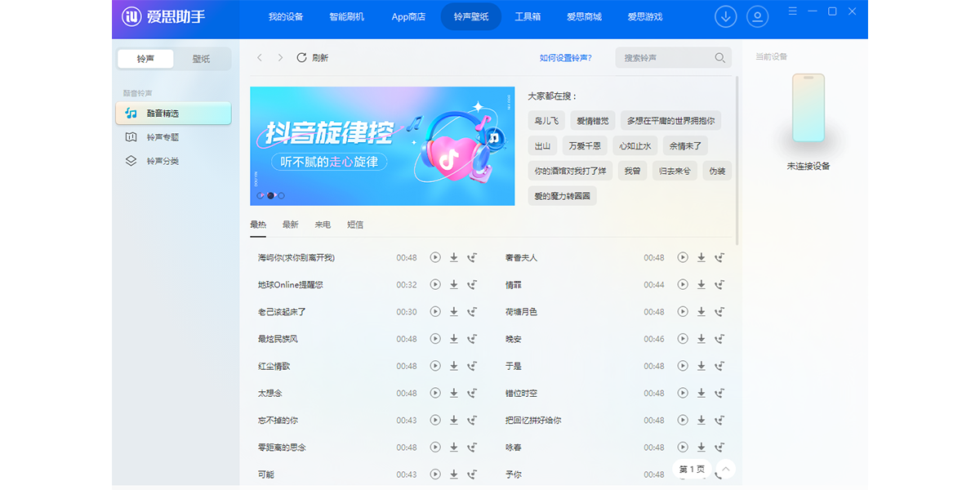Play the ringtone 错位时空
The image size is (980, 490).
[x=683, y=393]
